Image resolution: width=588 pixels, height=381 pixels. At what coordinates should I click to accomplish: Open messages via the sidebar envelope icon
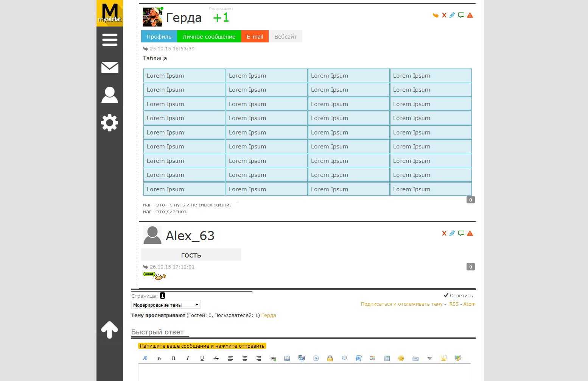click(109, 67)
